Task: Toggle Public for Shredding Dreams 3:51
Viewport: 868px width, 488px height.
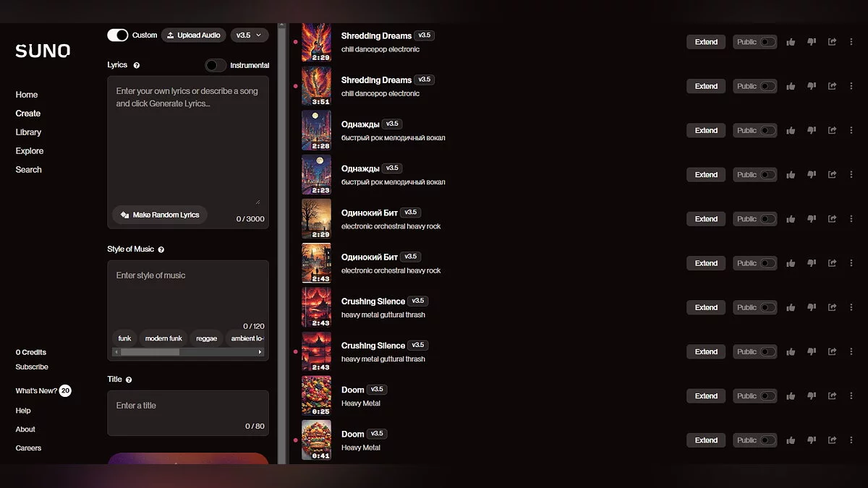Action: tap(767, 86)
